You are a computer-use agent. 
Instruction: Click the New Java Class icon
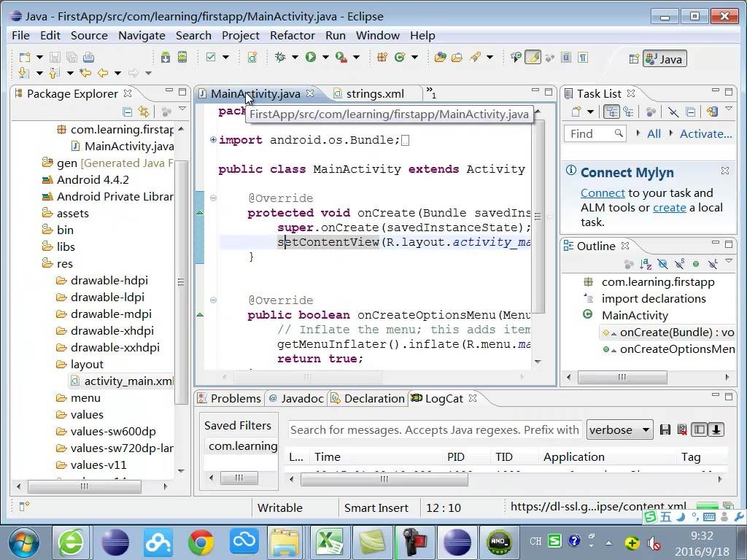[x=399, y=58]
